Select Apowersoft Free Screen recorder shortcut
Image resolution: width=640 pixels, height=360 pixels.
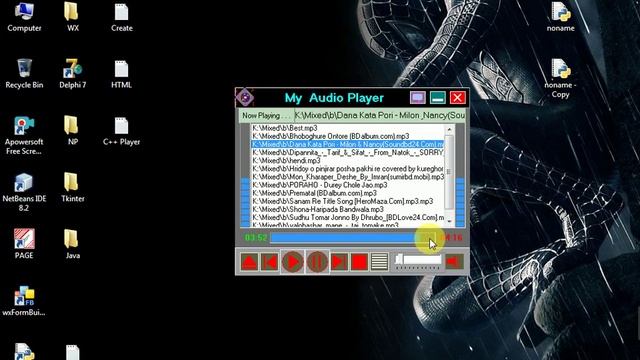(24, 136)
